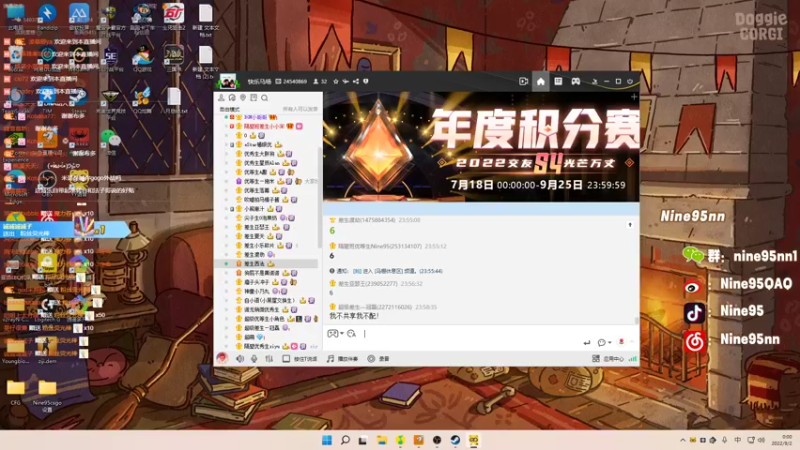
Task: Open Steam from the taskbar
Action: coord(455,440)
